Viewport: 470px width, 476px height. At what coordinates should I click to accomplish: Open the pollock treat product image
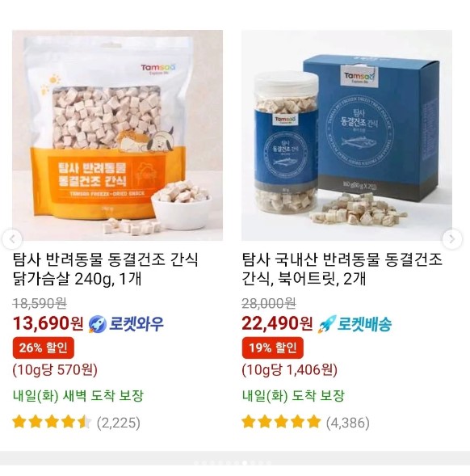346,136
